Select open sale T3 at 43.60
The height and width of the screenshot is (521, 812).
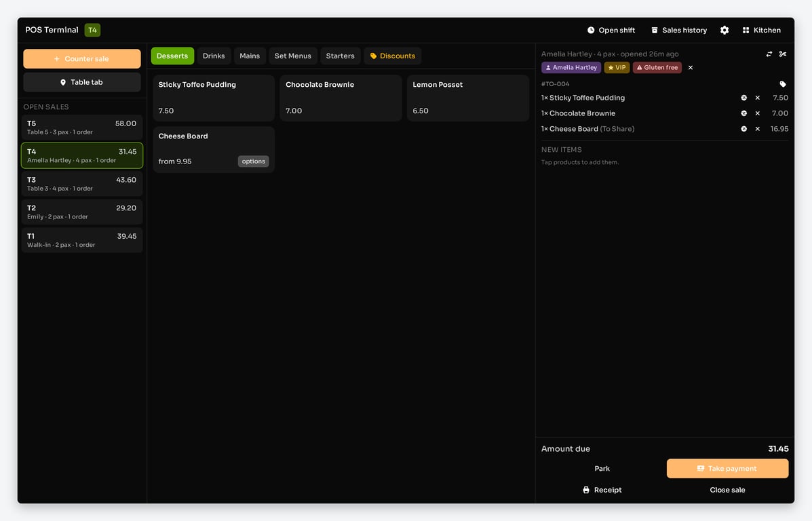point(82,184)
